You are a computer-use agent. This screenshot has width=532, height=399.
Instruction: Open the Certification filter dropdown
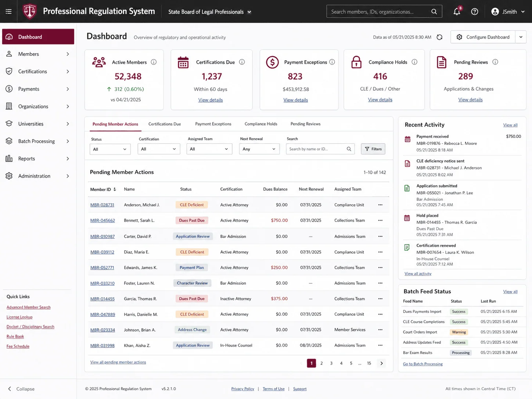click(x=159, y=149)
